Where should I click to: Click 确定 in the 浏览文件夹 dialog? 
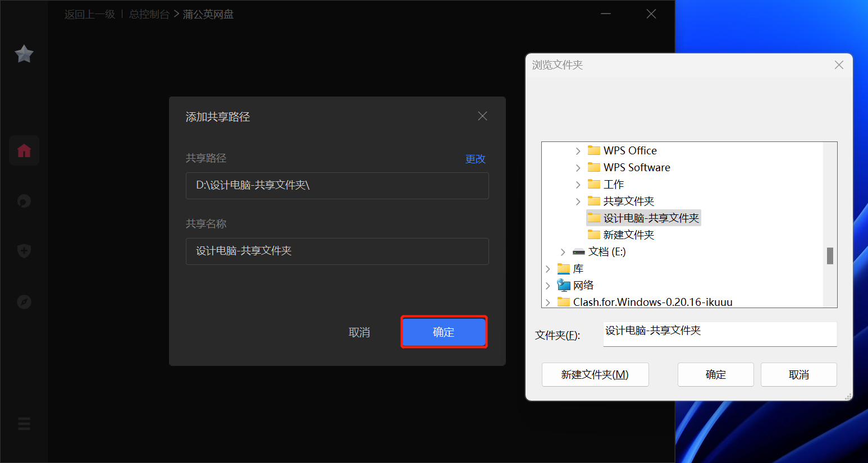(716, 374)
